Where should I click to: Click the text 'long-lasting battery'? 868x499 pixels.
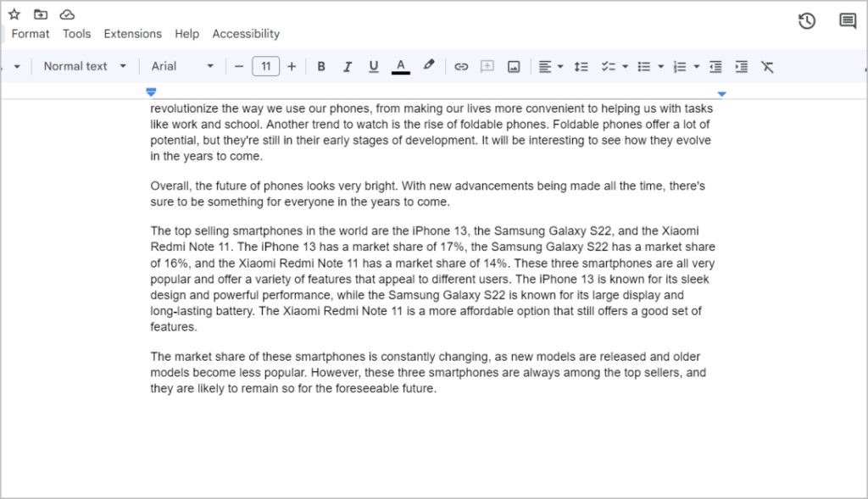tap(203, 311)
